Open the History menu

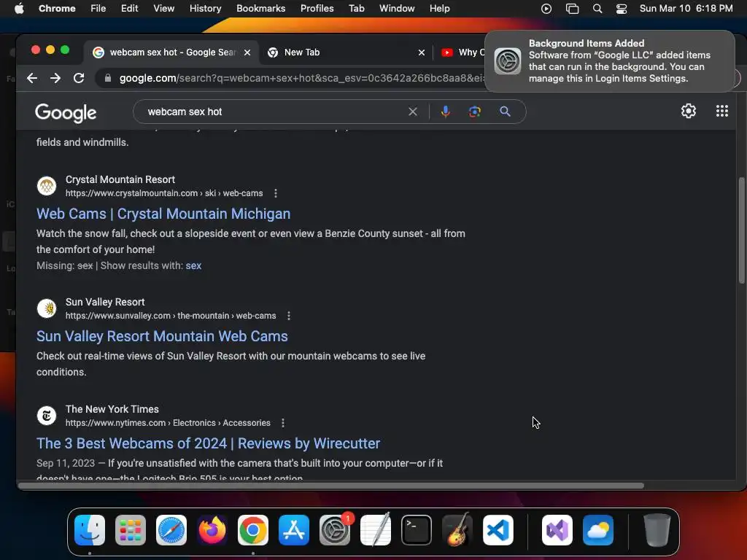205,9
